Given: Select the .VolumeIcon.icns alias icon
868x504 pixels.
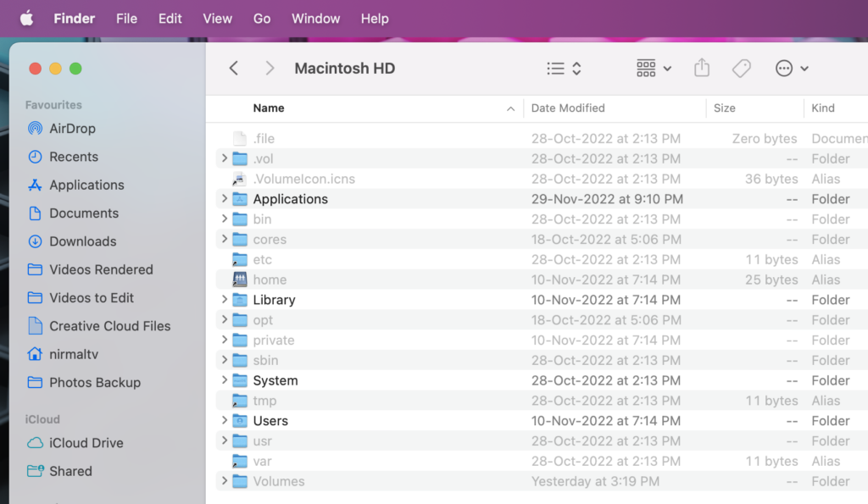Looking at the screenshot, I should coord(240,179).
